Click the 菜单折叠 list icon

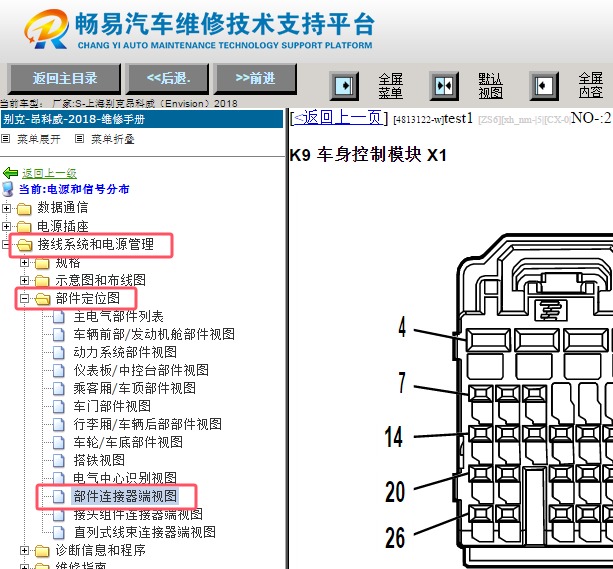point(79,138)
